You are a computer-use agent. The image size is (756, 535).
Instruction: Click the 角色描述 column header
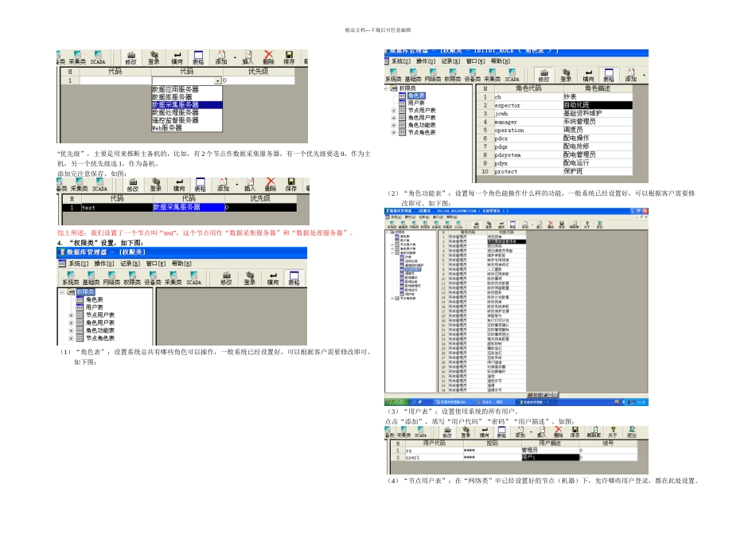pos(598,88)
